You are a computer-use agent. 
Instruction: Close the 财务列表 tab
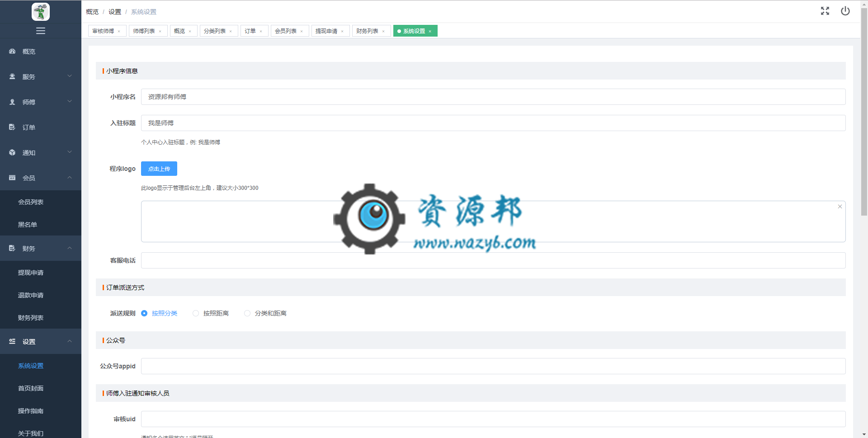tap(383, 31)
